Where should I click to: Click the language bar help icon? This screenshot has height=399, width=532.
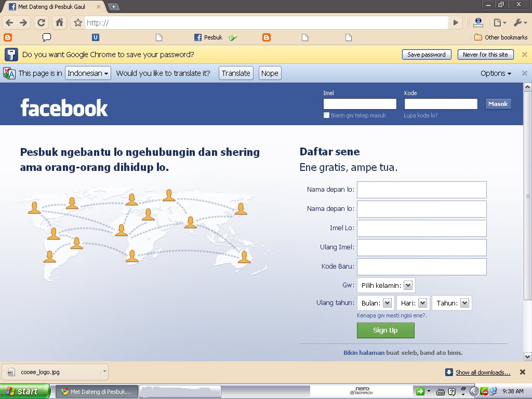tap(451, 392)
